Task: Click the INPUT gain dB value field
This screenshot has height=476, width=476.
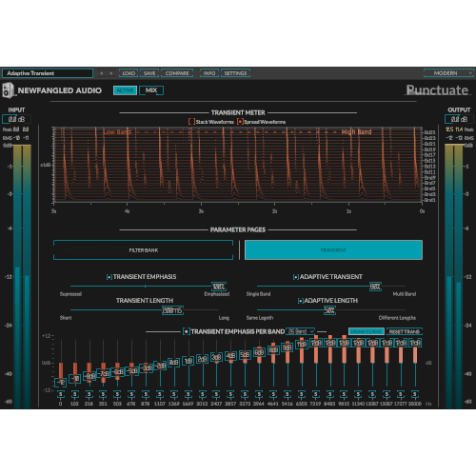Action: 16,119
